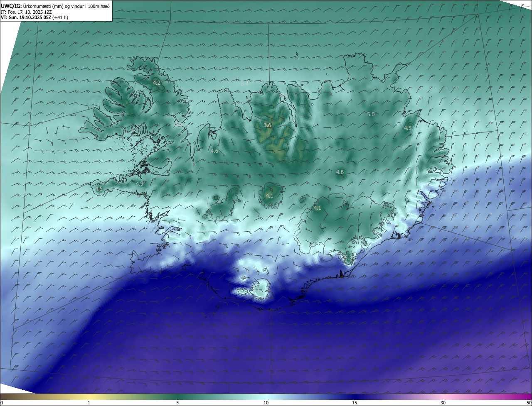Click the 4.9 value label on the map
Viewport: 532px width, 406px height.
pos(140,183)
